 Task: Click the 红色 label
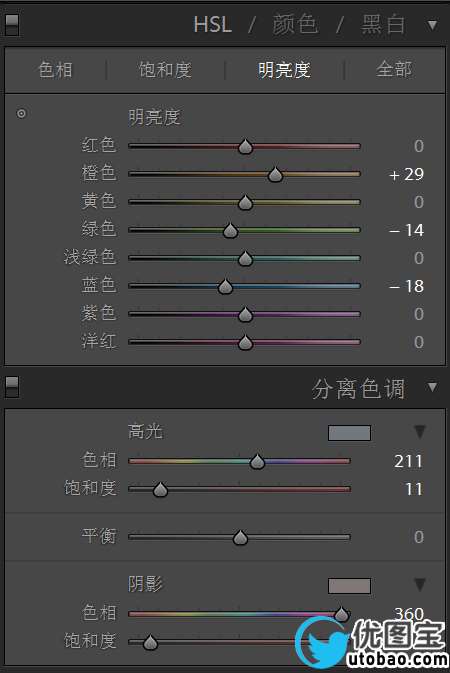coord(99,145)
